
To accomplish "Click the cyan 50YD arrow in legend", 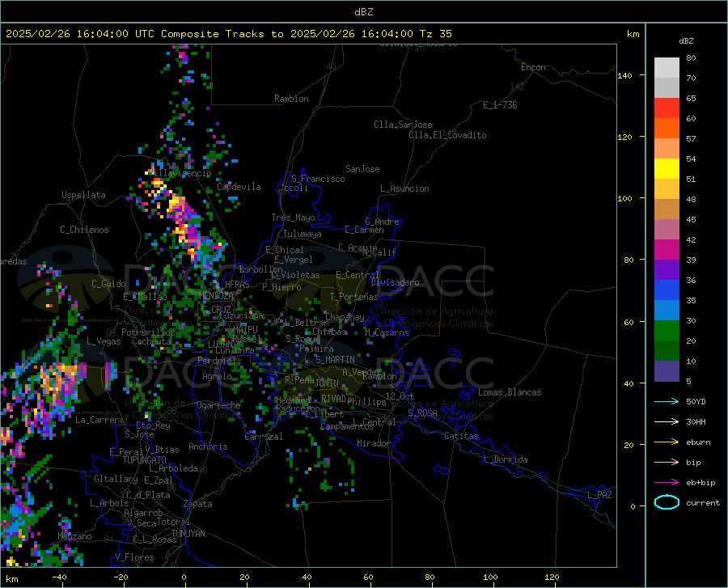I will click(x=667, y=401).
